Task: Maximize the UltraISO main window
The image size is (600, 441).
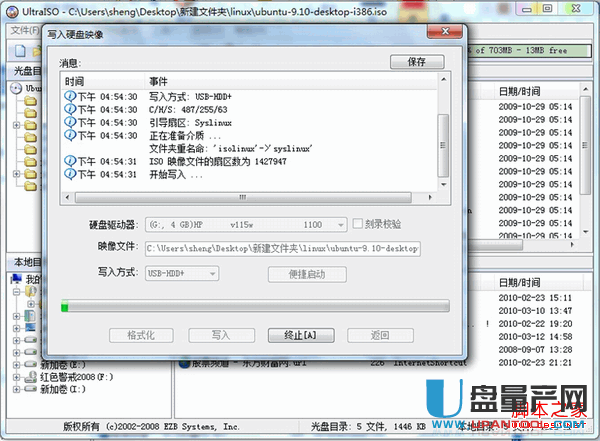Action: click(x=548, y=9)
